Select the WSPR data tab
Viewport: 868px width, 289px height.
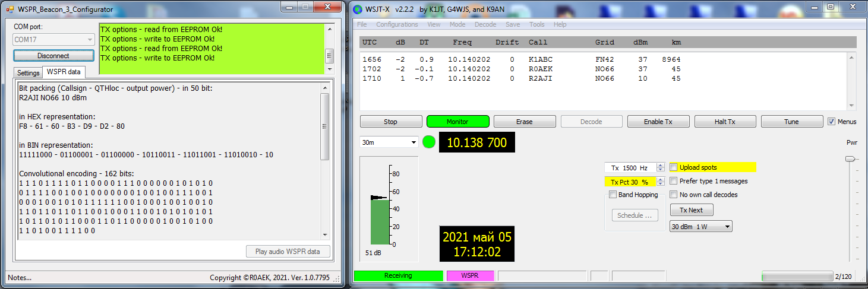point(64,72)
